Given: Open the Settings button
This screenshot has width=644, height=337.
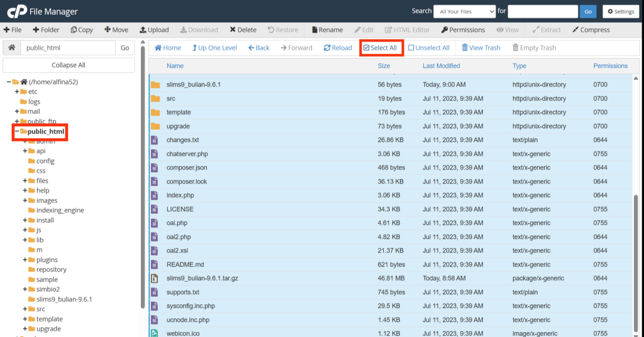Looking at the screenshot, I should click(x=620, y=11).
